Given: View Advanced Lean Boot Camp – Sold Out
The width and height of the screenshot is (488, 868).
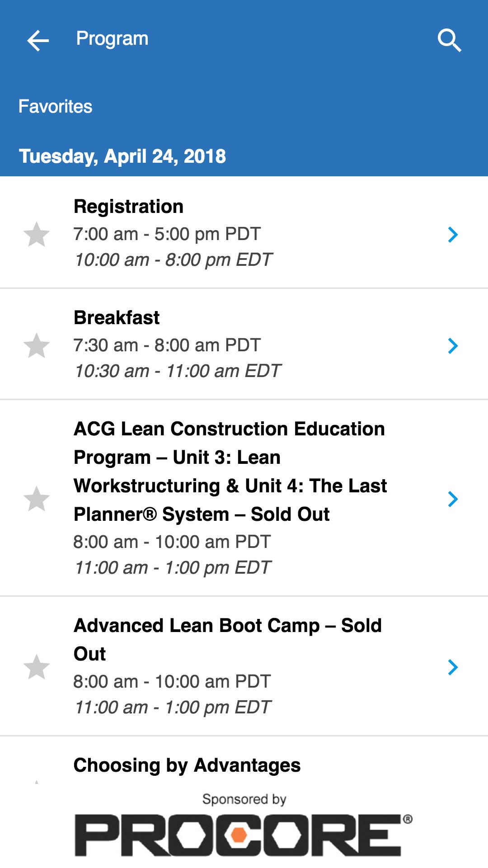Looking at the screenshot, I should coord(228,639).
